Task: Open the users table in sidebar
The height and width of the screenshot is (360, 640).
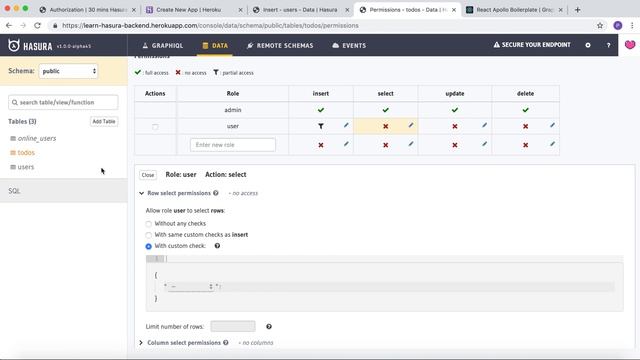Action: (x=26, y=167)
